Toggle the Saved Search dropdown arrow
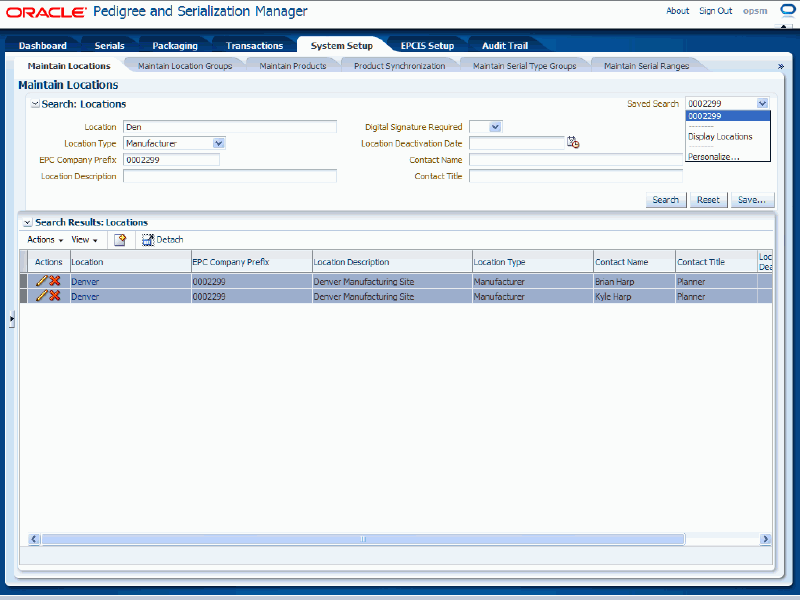The image size is (800, 600). (x=762, y=103)
